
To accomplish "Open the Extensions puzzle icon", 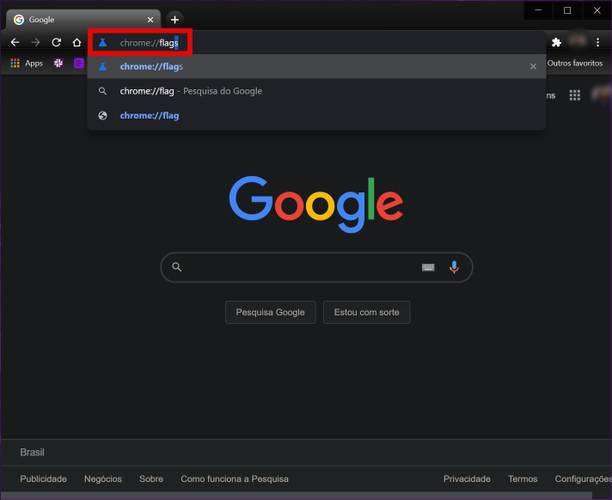I will coord(557,42).
